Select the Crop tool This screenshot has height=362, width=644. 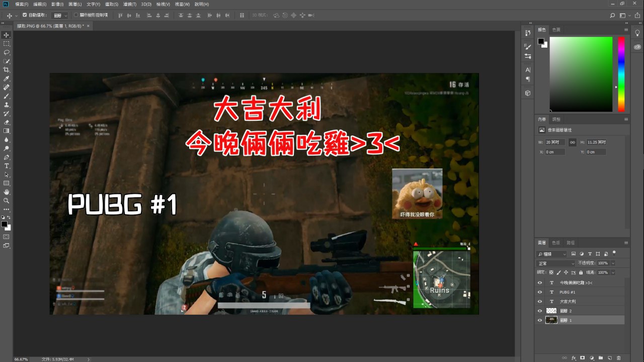(7, 70)
